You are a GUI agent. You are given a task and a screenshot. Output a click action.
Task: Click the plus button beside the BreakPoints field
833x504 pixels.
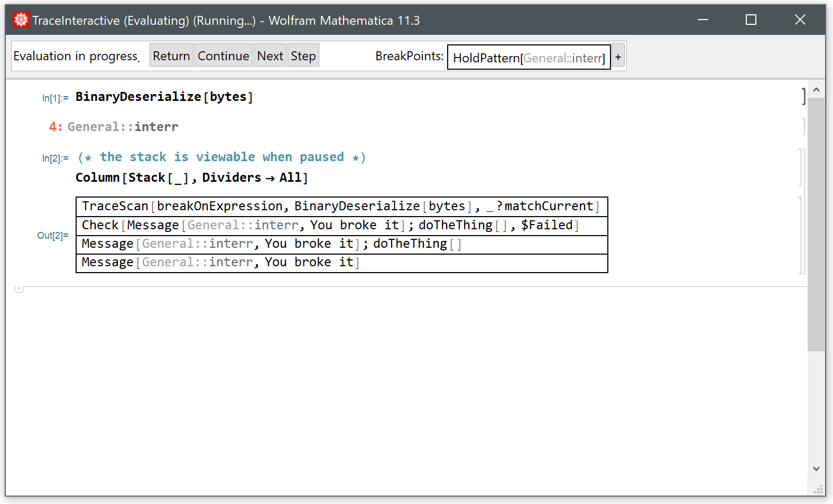click(618, 57)
